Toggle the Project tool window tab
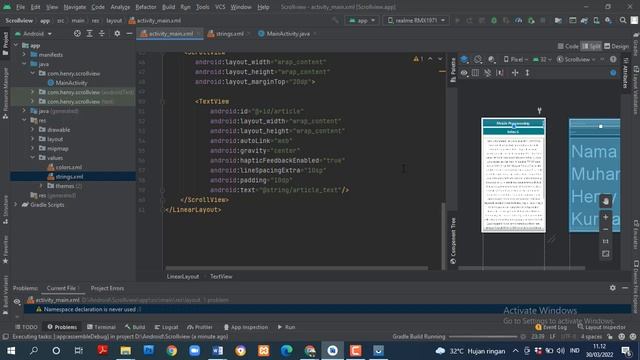 5,44
